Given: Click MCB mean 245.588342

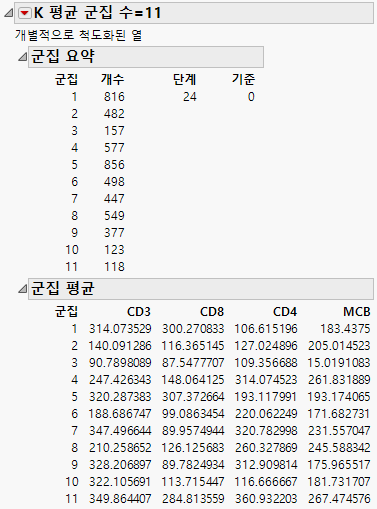Looking at the screenshot, I should [339, 448].
